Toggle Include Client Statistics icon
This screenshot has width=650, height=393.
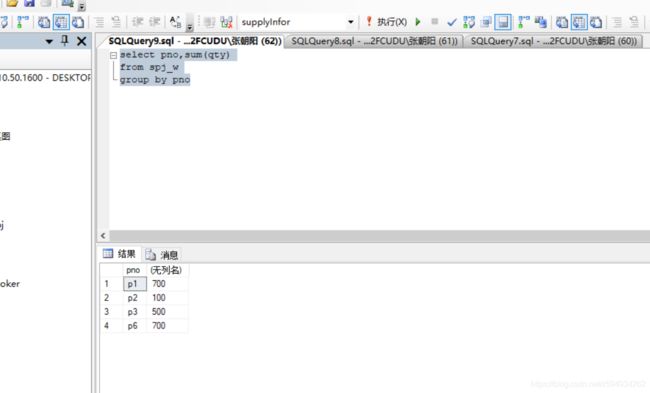[x=541, y=22]
